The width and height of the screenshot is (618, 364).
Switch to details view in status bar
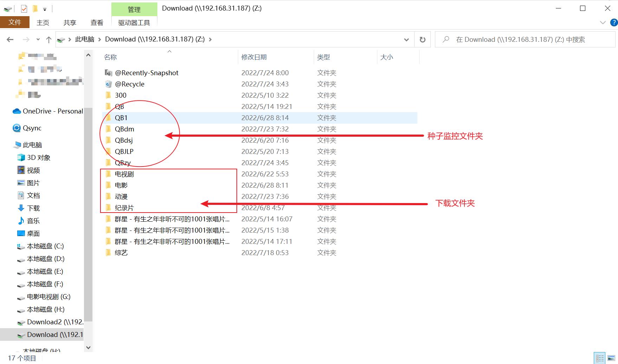click(x=600, y=358)
